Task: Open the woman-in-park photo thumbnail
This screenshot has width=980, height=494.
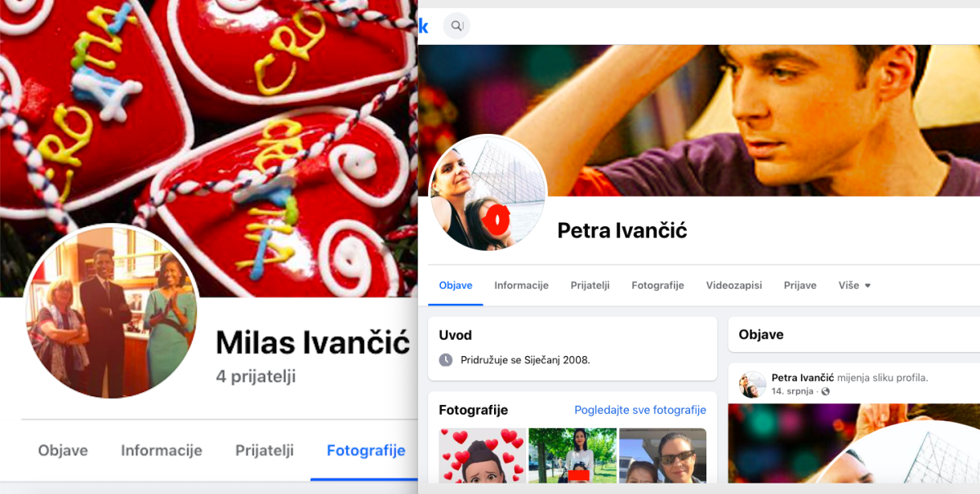Action: tap(572, 456)
